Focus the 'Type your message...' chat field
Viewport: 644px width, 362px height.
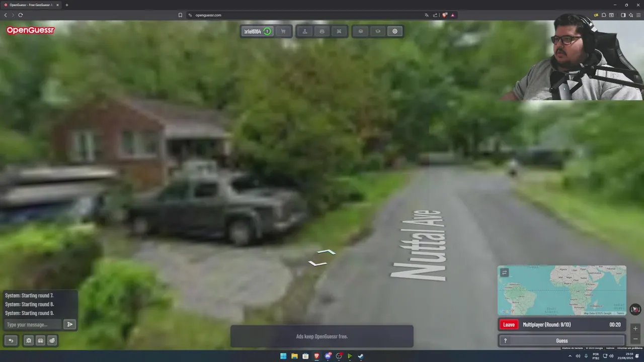point(33,324)
